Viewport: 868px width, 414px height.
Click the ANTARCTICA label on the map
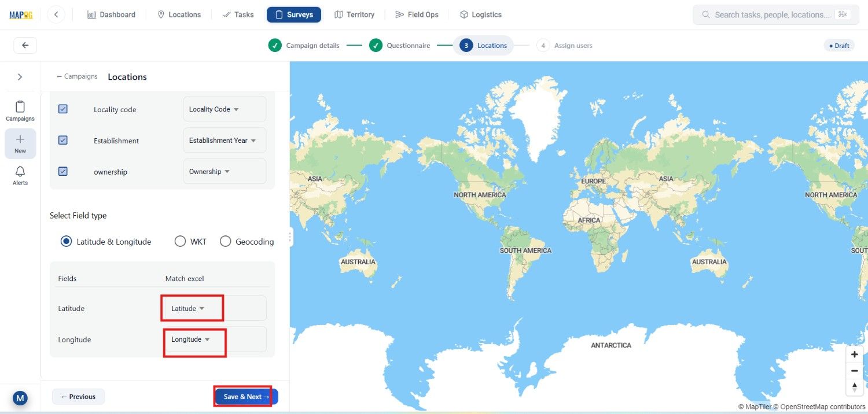tap(611, 345)
